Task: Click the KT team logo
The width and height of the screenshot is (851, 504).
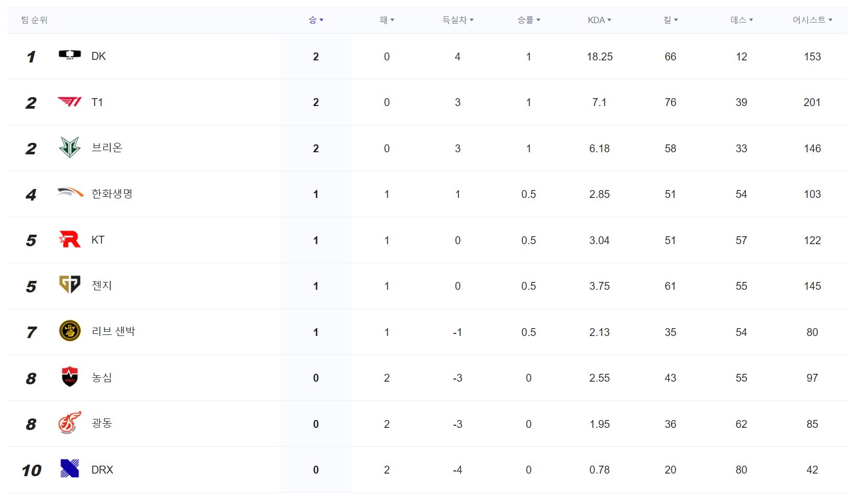Action: coord(69,239)
